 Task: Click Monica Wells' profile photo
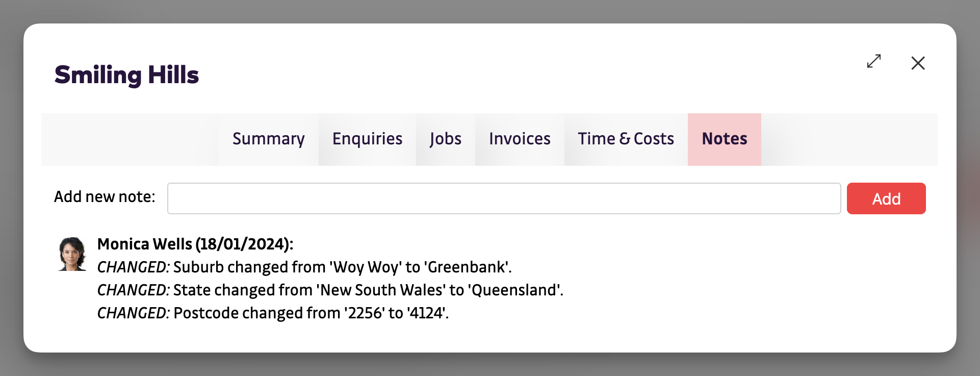pos(72,254)
